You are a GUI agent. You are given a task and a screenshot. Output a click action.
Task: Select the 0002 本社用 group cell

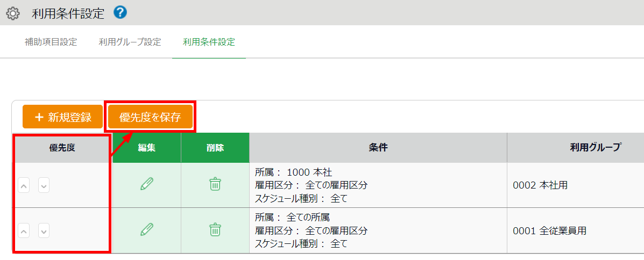540,186
